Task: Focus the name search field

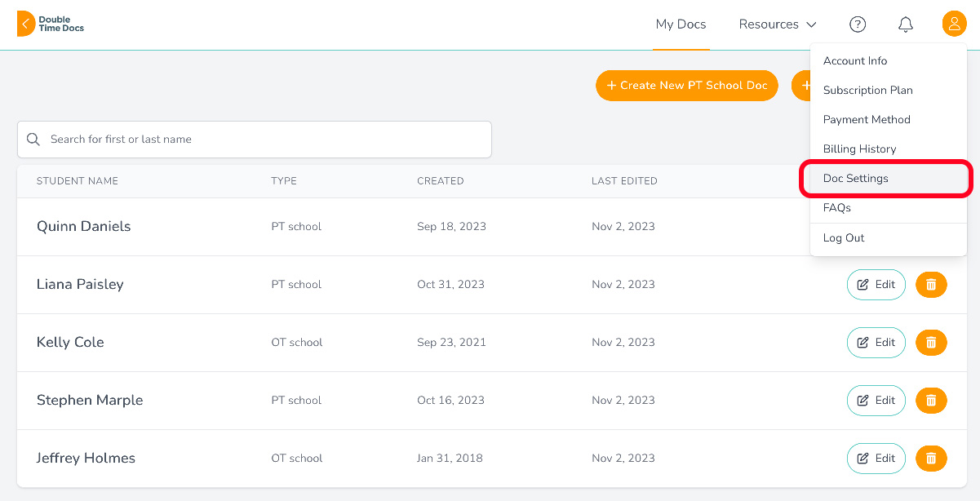Action: click(261, 140)
